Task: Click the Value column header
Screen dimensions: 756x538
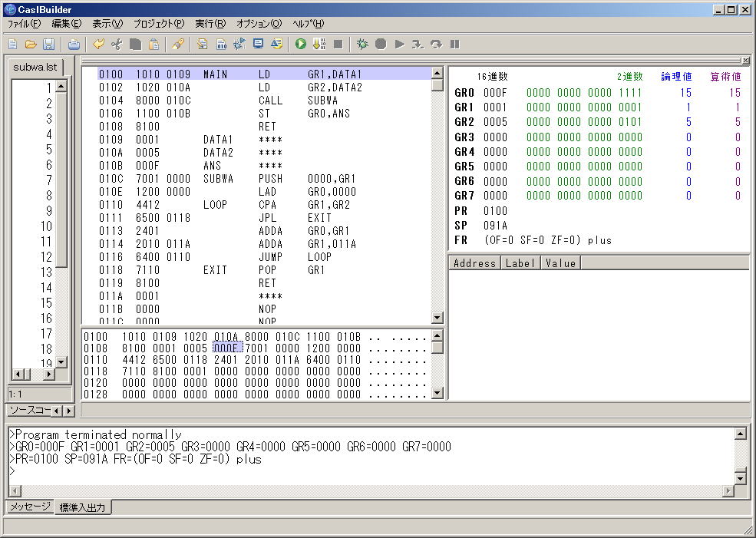Action: [x=560, y=263]
